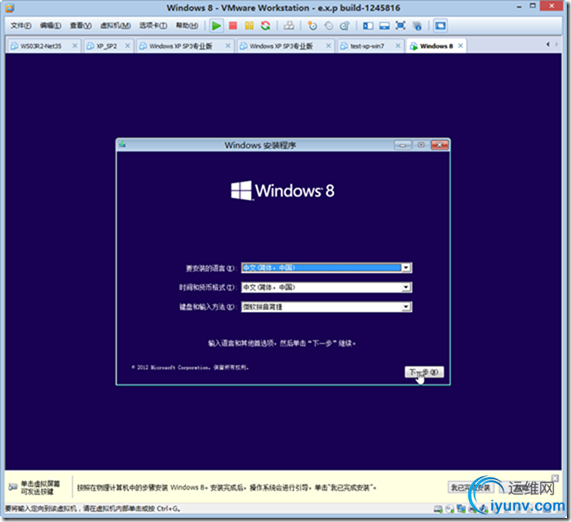Click the setup icon in the installer title bar
The height and width of the screenshot is (522, 571).
(x=122, y=145)
